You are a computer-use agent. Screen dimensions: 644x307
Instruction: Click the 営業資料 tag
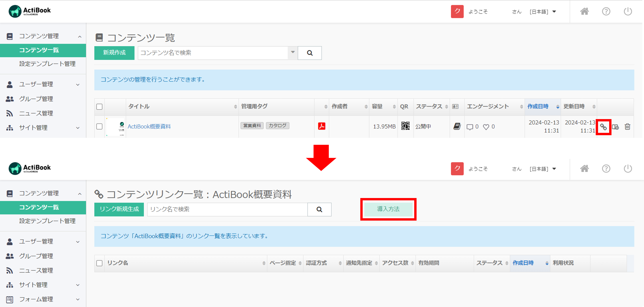pyautogui.click(x=252, y=126)
